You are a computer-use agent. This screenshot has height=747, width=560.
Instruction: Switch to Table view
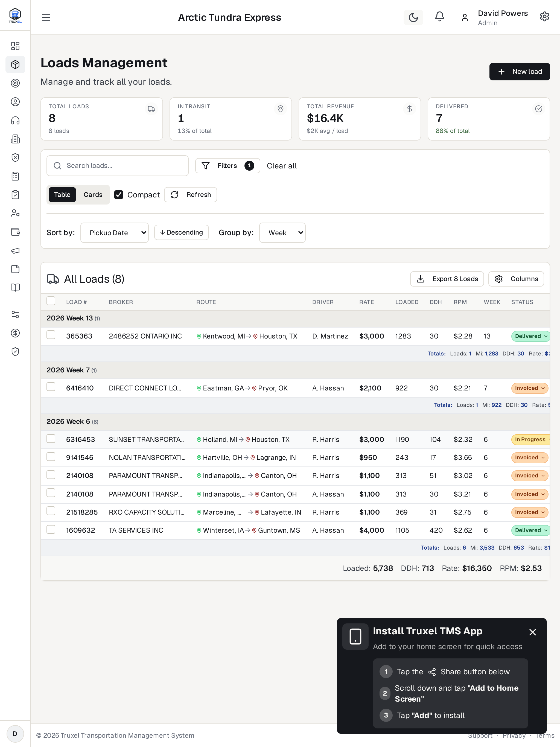(62, 194)
